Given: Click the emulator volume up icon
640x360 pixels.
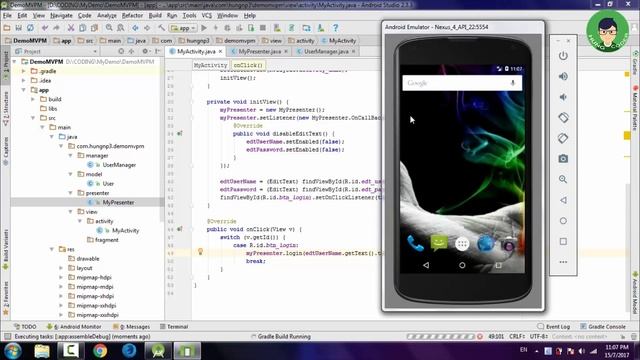Looking at the screenshot, I should [563, 76].
